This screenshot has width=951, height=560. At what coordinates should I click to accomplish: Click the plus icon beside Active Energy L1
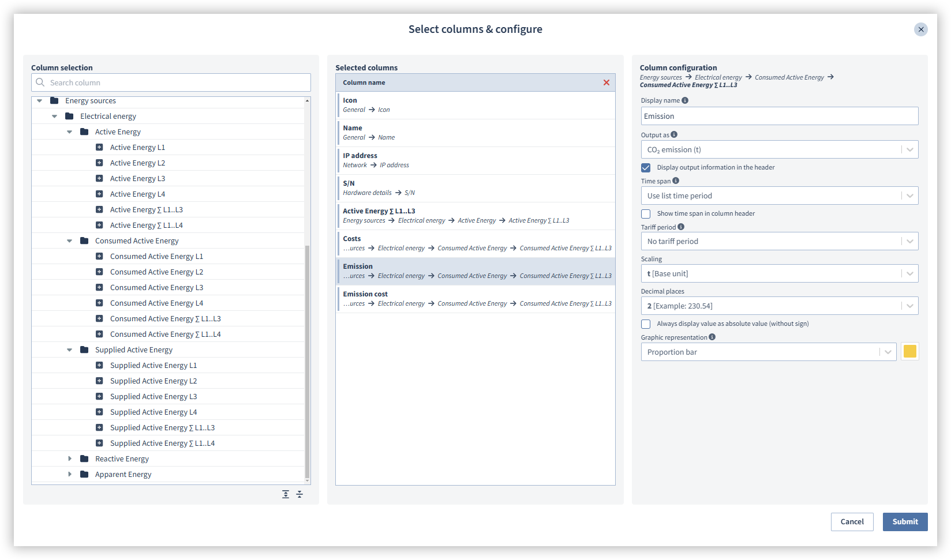click(99, 148)
